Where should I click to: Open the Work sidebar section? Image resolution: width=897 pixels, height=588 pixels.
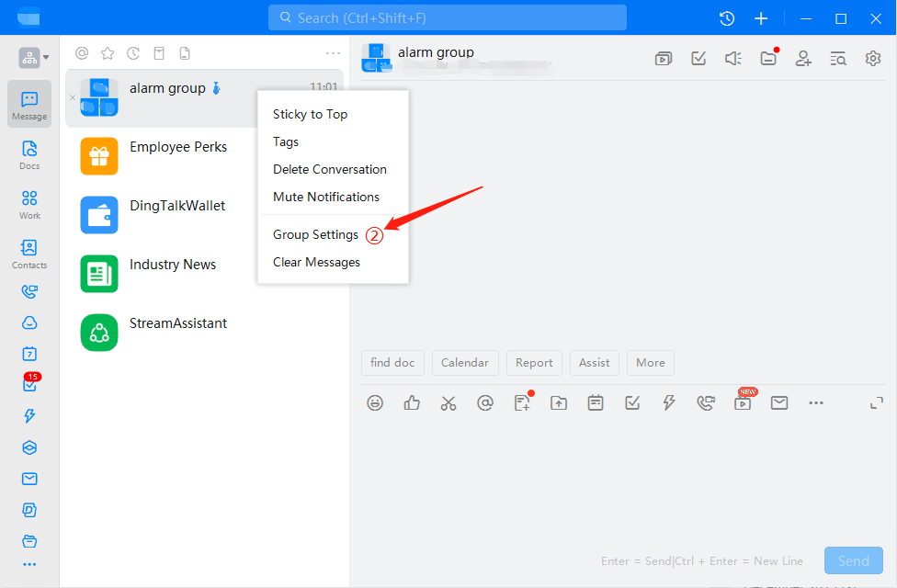click(x=29, y=204)
